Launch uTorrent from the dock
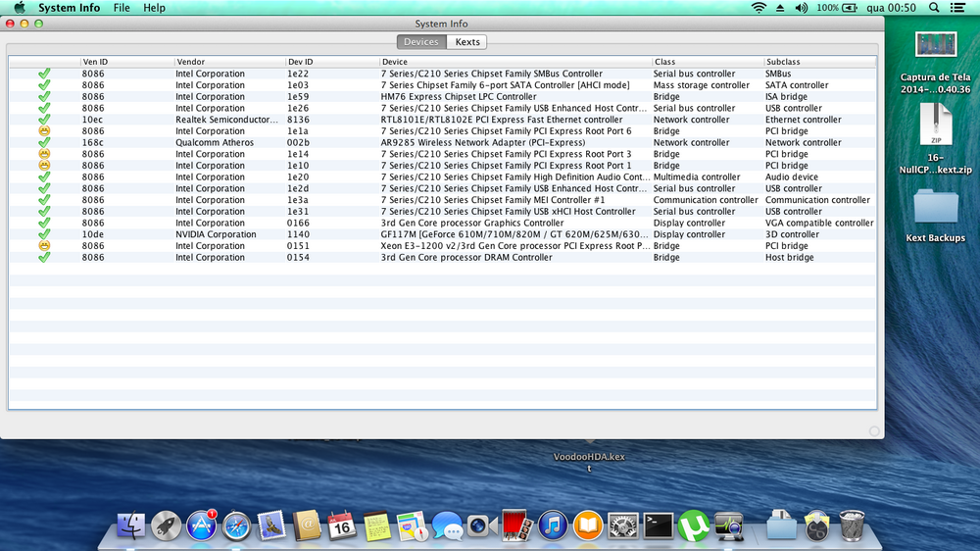The width and height of the screenshot is (980, 551). coord(694,526)
